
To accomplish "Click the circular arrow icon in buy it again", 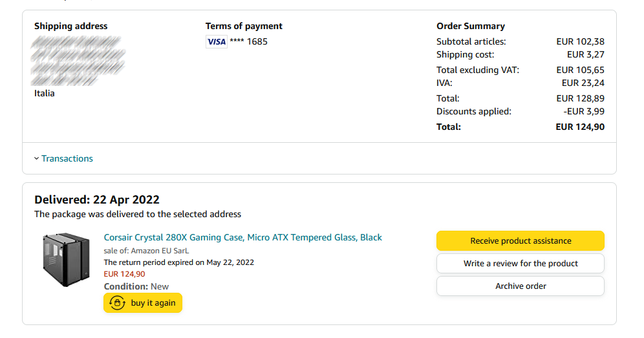I will pos(117,303).
